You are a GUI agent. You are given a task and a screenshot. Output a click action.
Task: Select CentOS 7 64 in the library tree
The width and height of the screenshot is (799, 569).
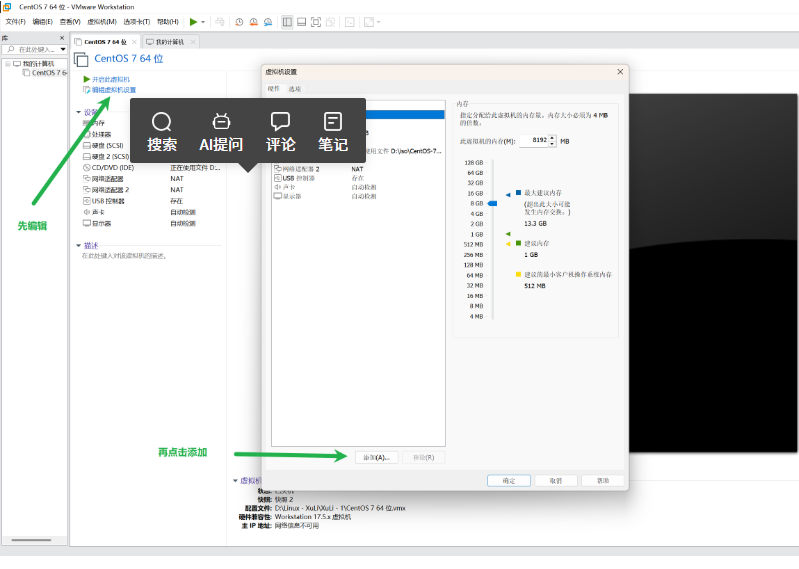45,73
